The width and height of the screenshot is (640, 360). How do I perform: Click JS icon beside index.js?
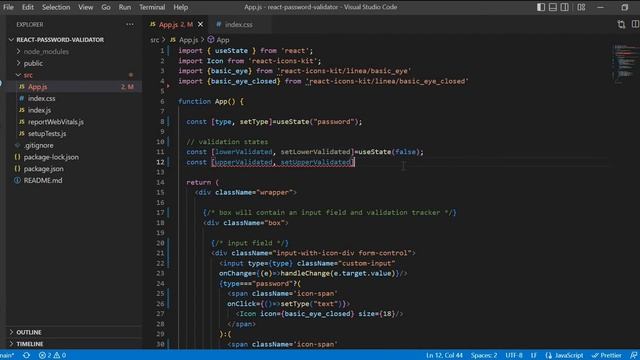point(22,110)
